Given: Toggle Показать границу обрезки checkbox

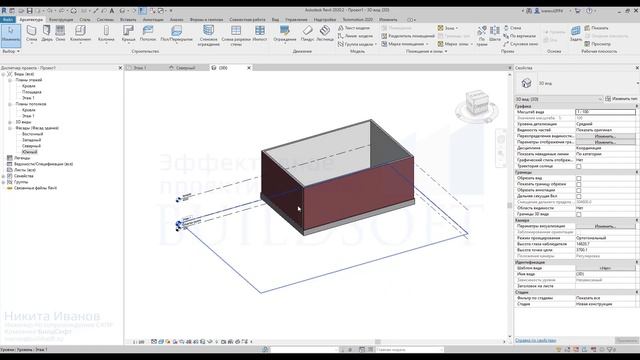Looking at the screenshot, I should (578, 184).
